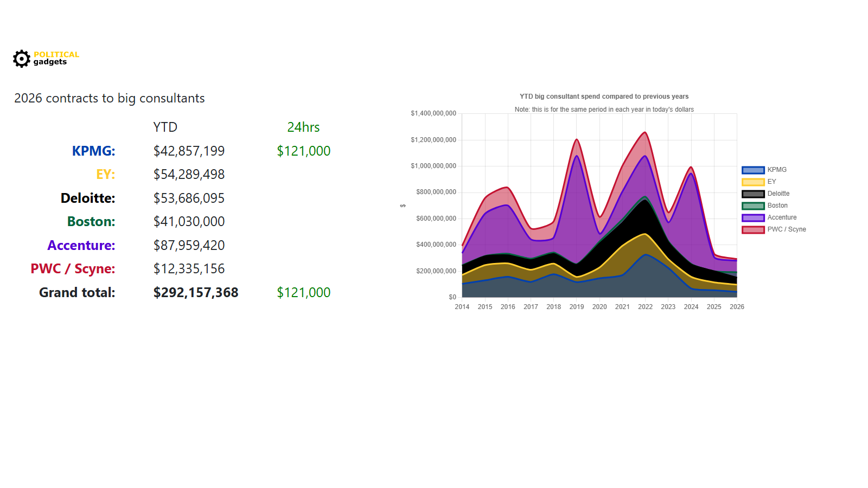Click the $0 y-axis label
The height and width of the screenshot is (488, 868).
point(452,297)
